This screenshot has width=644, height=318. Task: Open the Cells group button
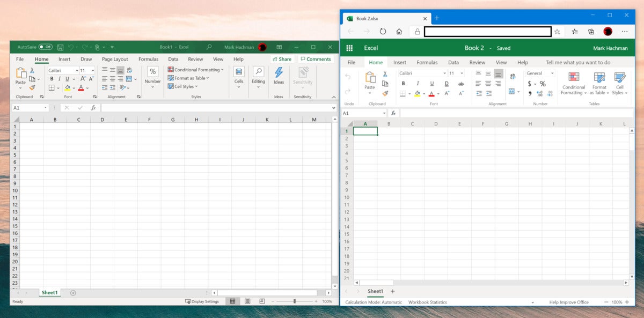[239, 77]
